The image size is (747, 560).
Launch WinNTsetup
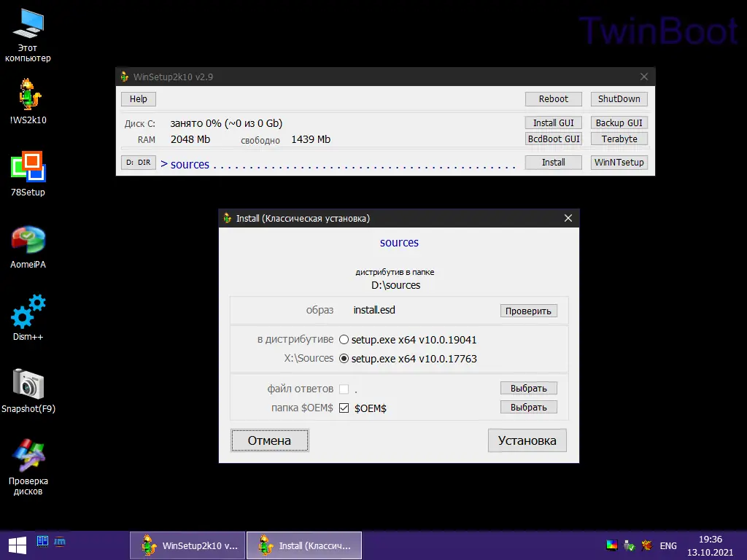point(619,163)
